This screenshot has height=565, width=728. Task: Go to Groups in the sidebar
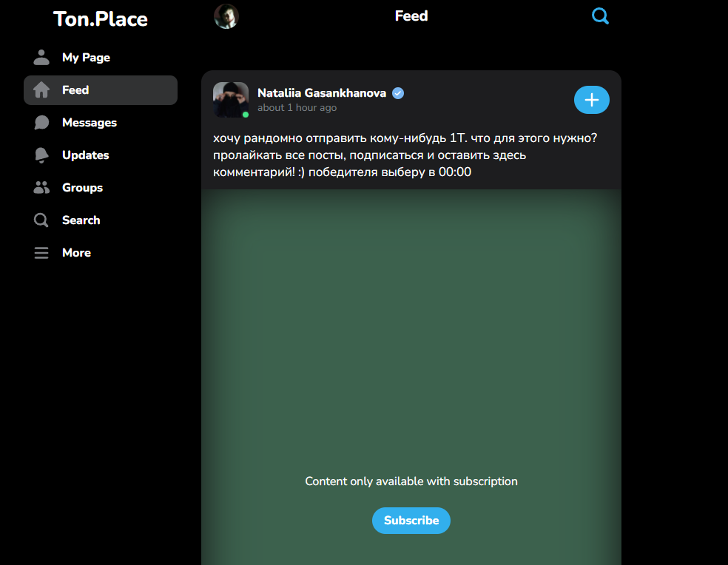pos(82,188)
